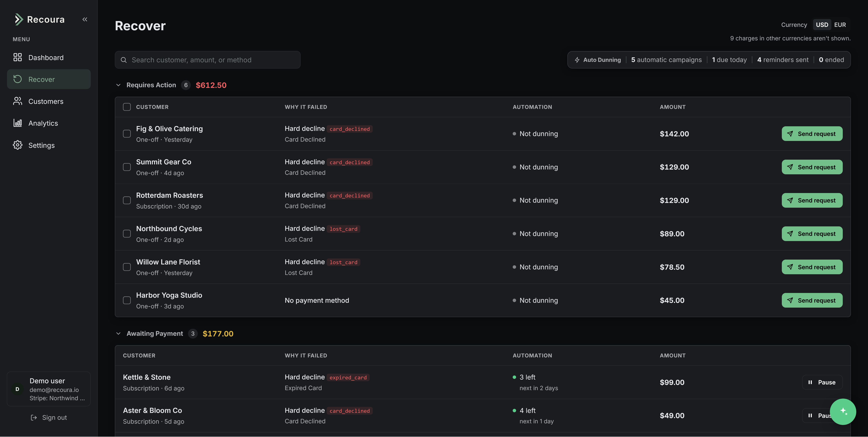Click pause icon in Aster & Bloom Co row
868x437 pixels.
click(810, 416)
